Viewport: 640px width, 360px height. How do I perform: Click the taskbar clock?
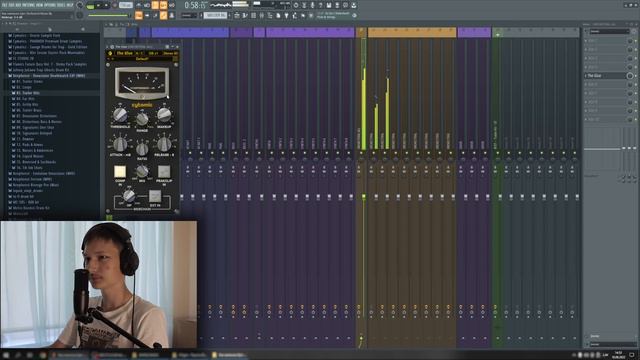pyautogui.click(x=619, y=356)
